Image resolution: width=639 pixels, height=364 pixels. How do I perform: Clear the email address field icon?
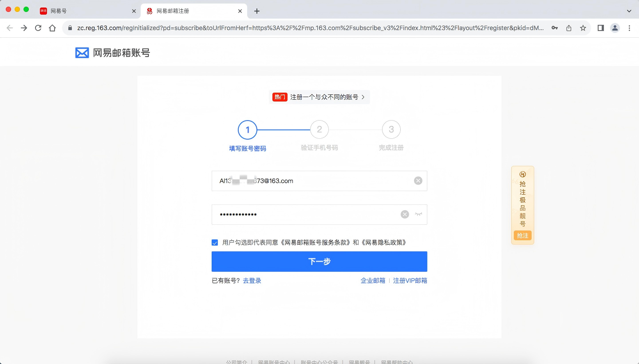click(418, 180)
